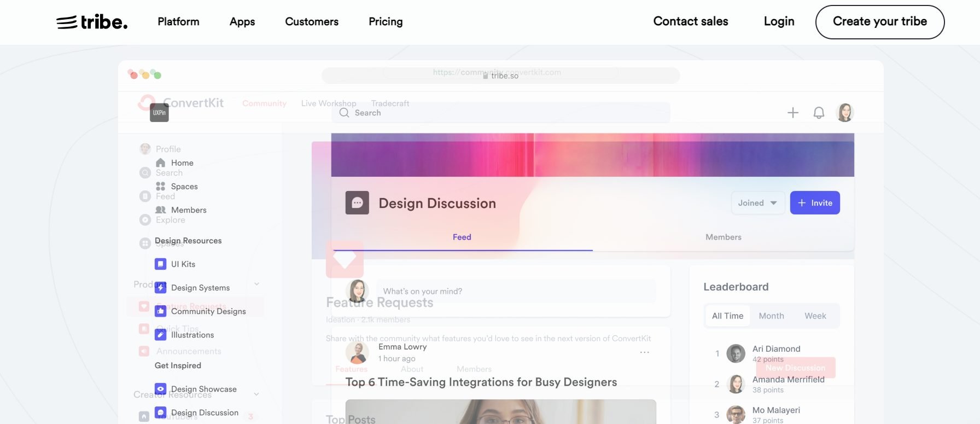Click Mo Malayeri's avatar

(736, 415)
